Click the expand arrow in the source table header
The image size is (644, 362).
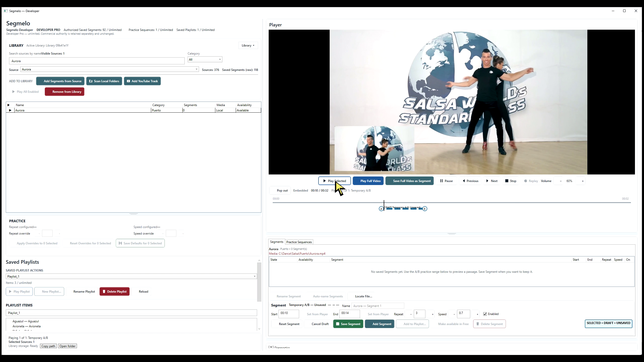[x=9, y=105]
